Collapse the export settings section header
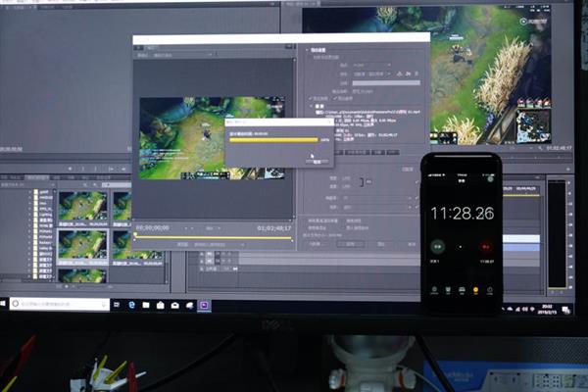 [x=307, y=50]
